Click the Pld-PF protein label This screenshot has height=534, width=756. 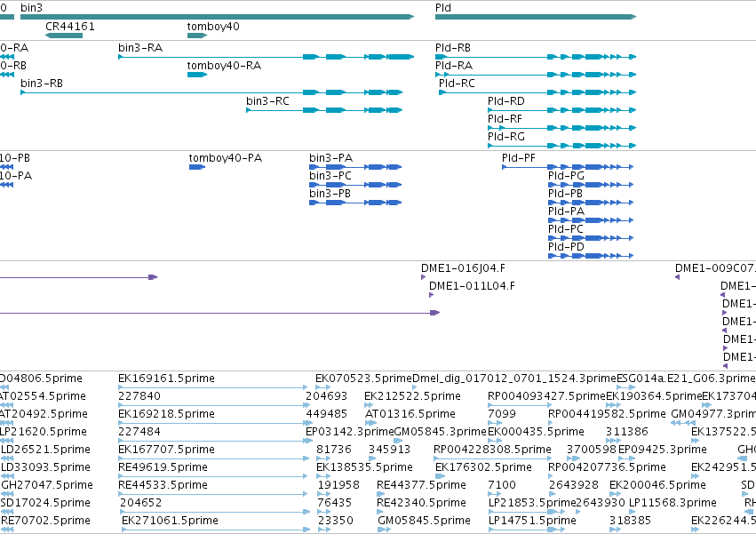518,158
